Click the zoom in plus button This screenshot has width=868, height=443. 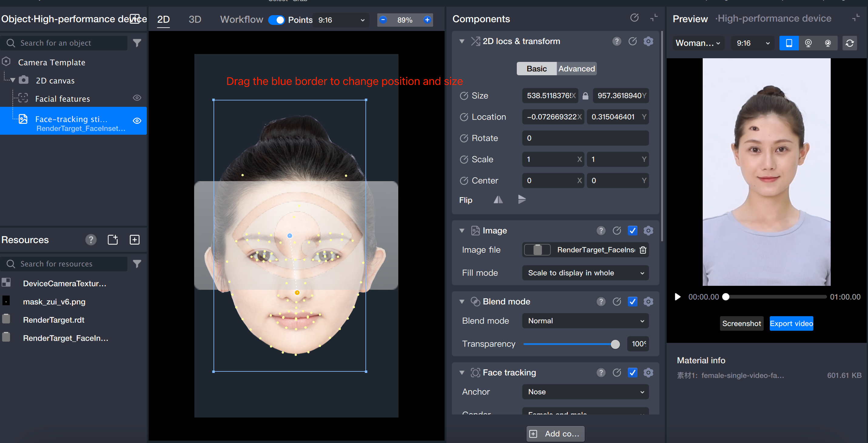[427, 19]
